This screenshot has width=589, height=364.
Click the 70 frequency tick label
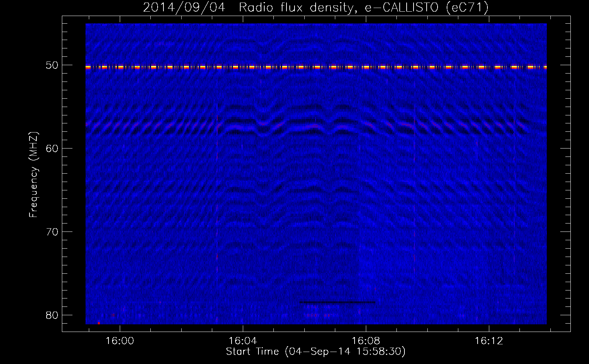[x=52, y=232]
